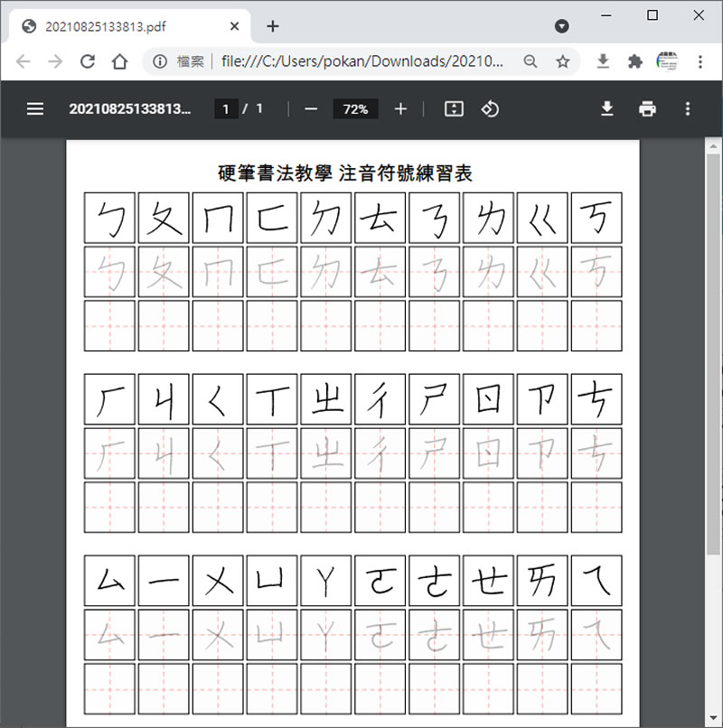Zoom out with the minus button
Image resolution: width=723 pixels, height=728 pixels.
point(311,109)
